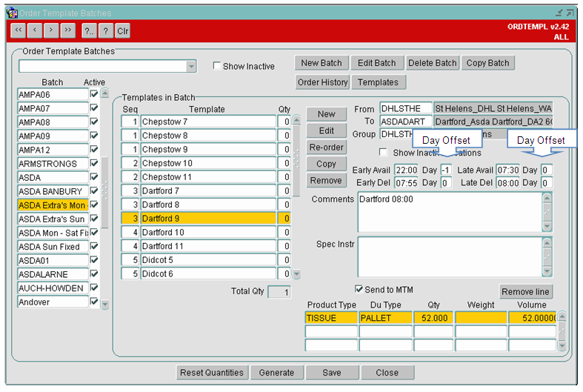This screenshot has height=392, width=583.
Task: Click Delete Batch button
Action: coord(433,63)
